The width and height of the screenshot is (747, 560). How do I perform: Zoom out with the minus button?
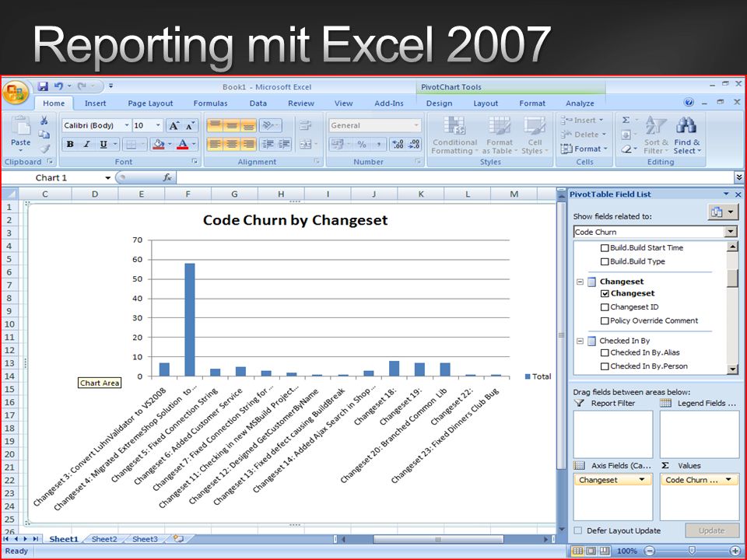click(x=649, y=551)
